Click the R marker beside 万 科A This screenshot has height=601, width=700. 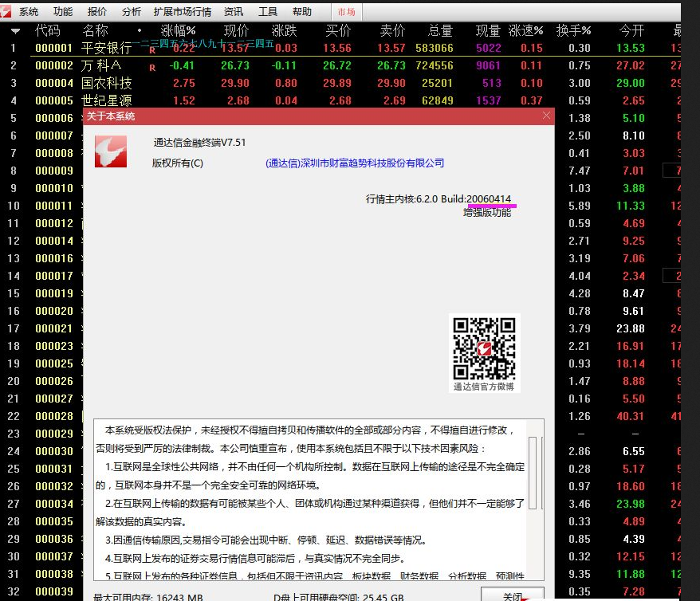point(152,68)
